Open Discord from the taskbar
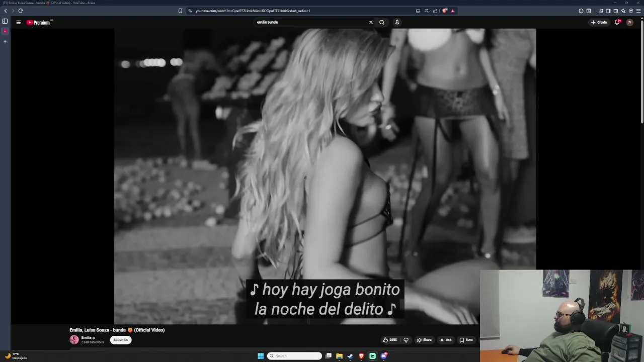The height and width of the screenshot is (362, 644). pyautogui.click(x=384, y=356)
